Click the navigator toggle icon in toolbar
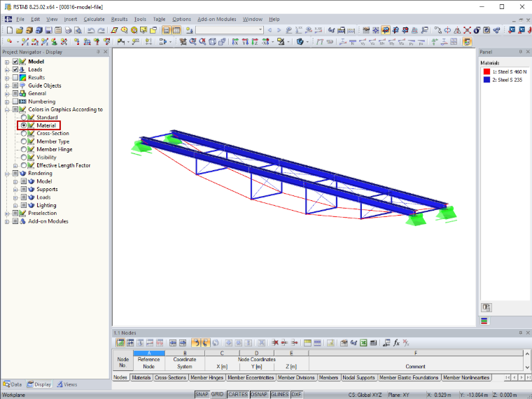 click(x=167, y=31)
